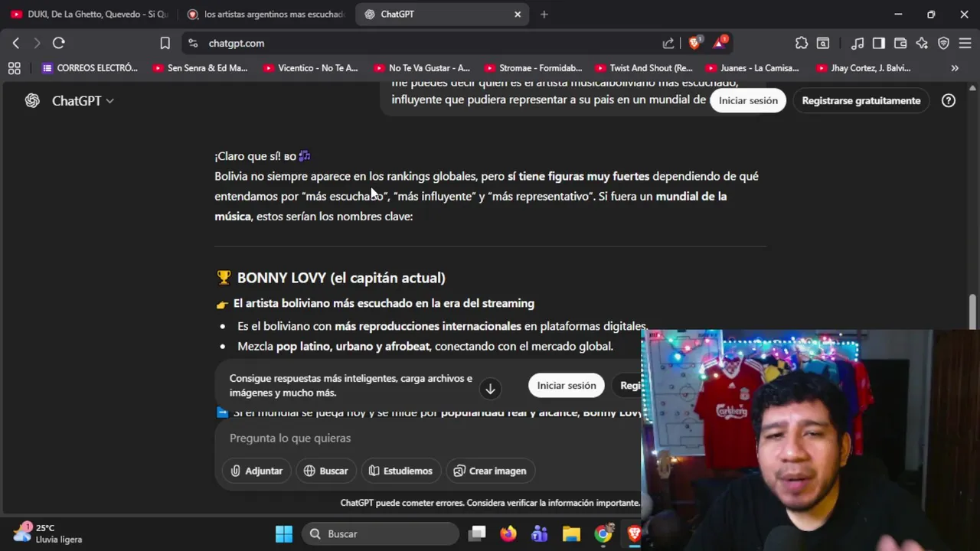Open the Vicentico - No Te A... bookmark
The width and height of the screenshot is (980, 551).
click(x=311, y=68)
